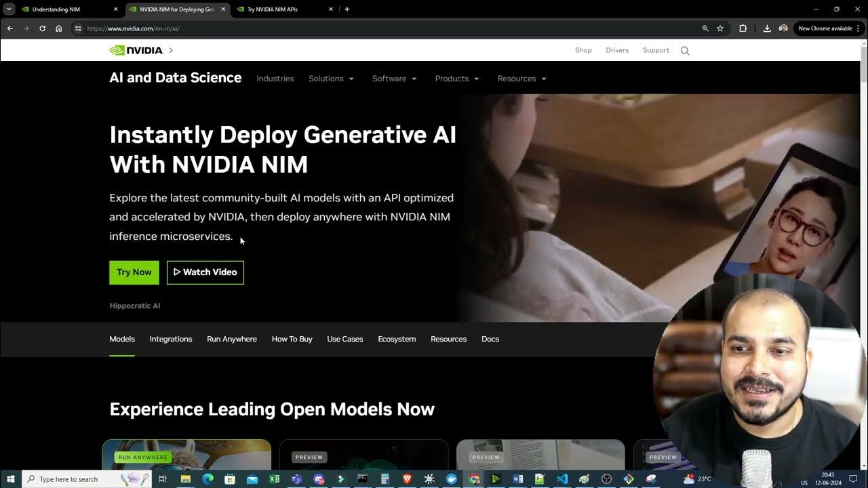Select the Docs section tab
868x488 pixels.
pyautogui.click(x=490, y=339)
